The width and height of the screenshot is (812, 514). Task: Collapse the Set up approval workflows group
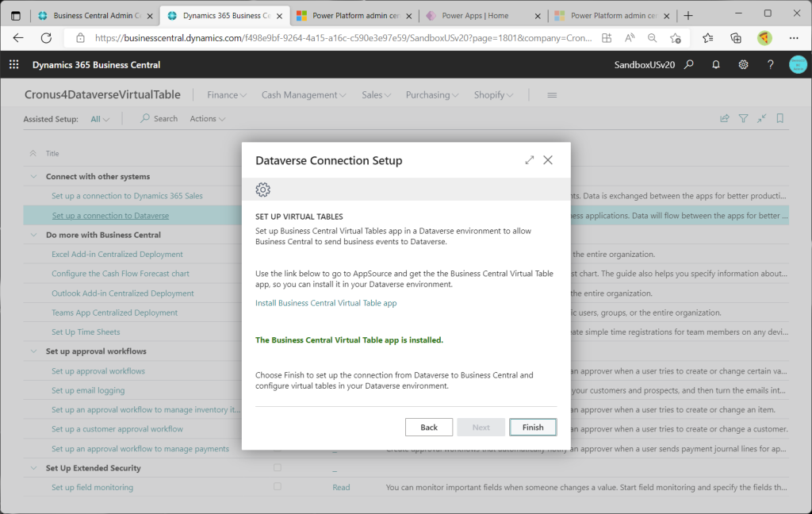tap(33, 351)
